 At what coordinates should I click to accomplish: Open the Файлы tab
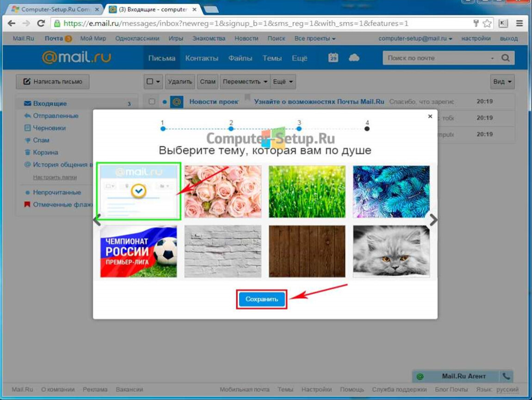click(240, 58)
